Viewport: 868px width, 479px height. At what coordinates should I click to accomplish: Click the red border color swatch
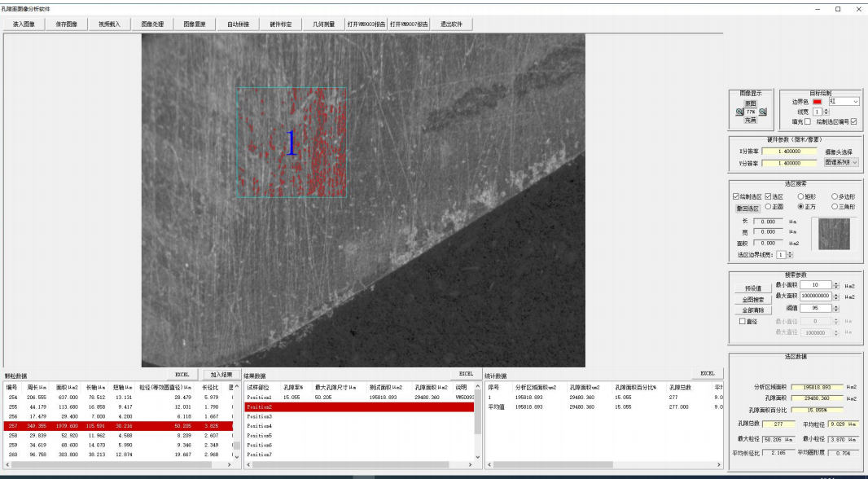(x=817, y=102)
